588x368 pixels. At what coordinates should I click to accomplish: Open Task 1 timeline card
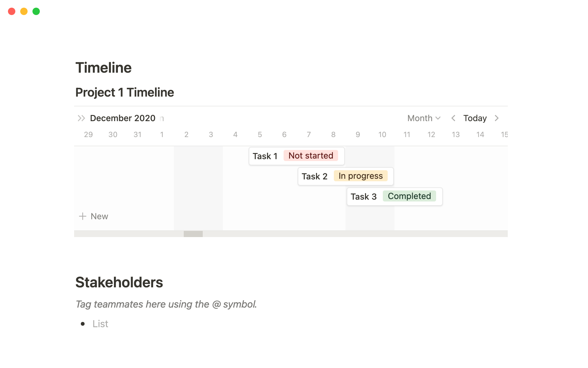point(265,156)
